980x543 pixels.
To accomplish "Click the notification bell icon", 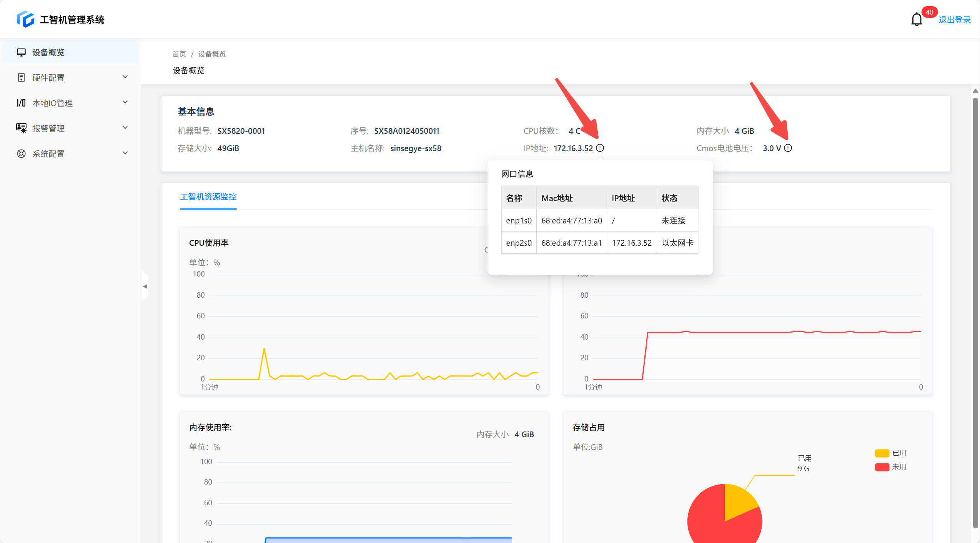I will (917, 20).
